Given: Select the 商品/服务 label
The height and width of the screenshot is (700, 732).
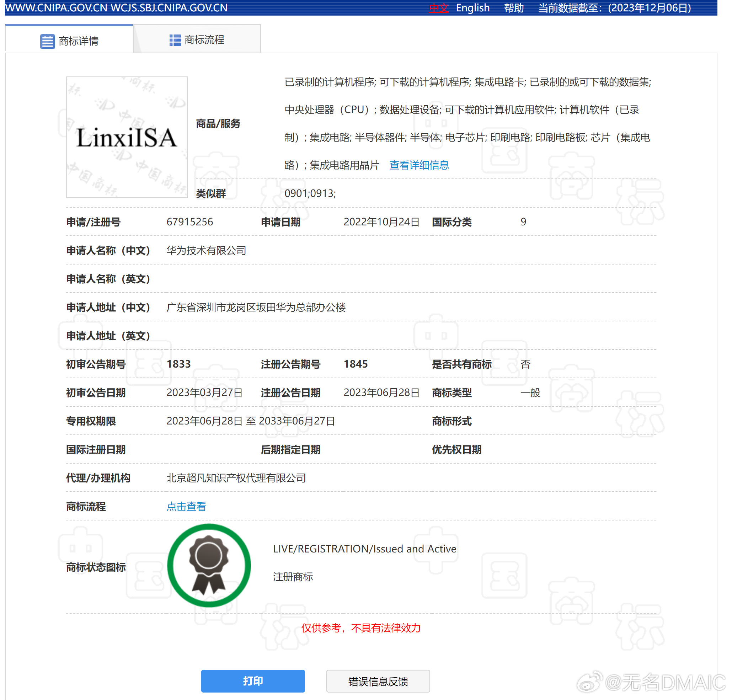Looking at the screenshot, I should pos(218,123).
